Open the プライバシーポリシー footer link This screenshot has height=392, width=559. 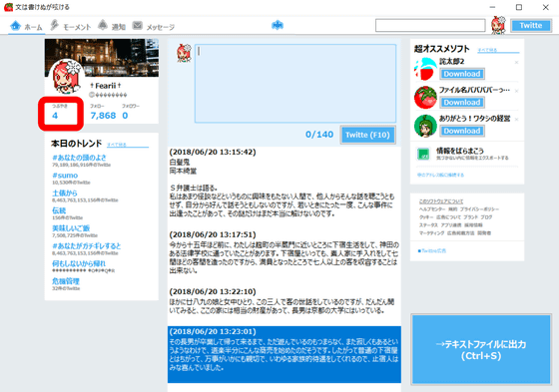pos(479,209)
